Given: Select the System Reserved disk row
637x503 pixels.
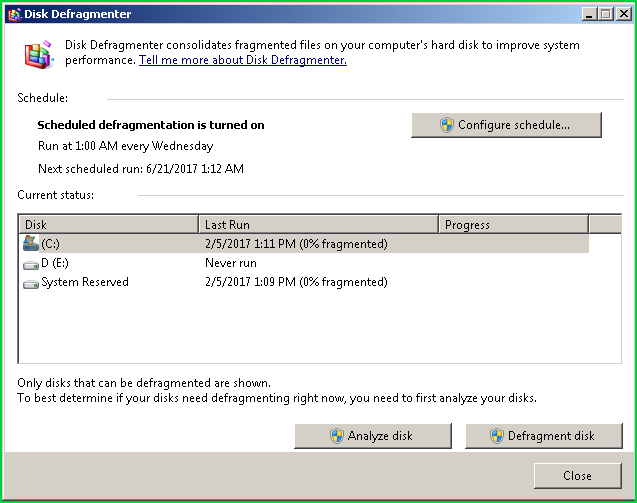Looking at the screenshot, I should pyautogui.click(x=304, y=282).
